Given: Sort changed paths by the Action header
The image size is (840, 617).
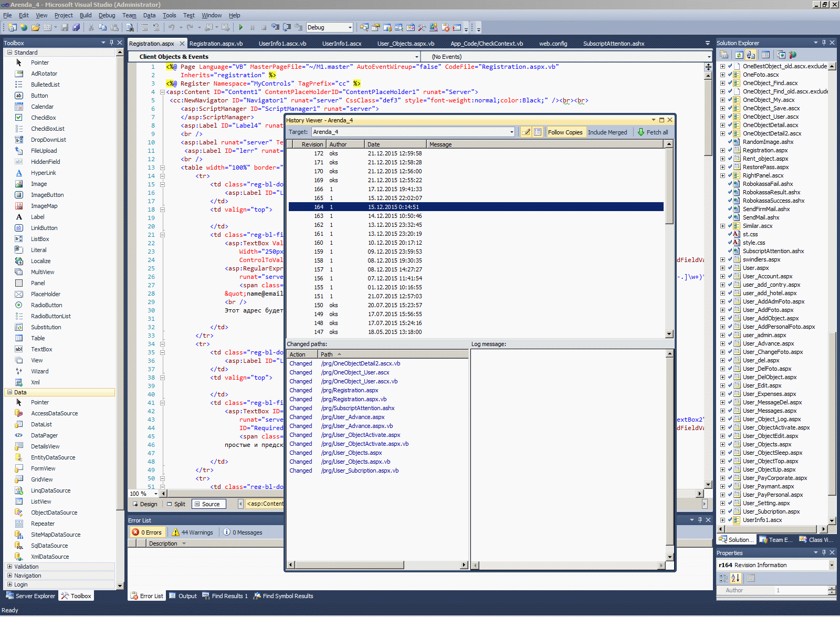Looking at the screenshot, I should 303,354.
